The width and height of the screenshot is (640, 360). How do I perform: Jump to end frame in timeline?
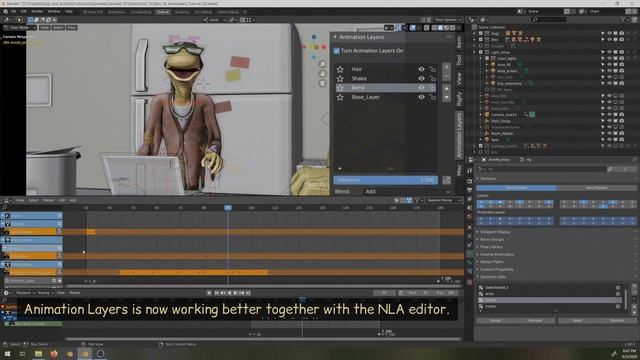coord(248,293)
